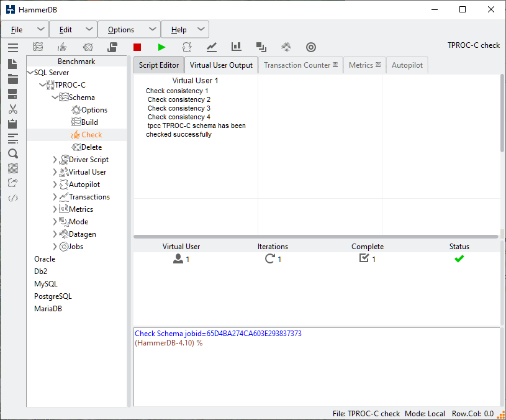Click the export arrow sidebar icon
Screen dimensions: 506x420
13,183
